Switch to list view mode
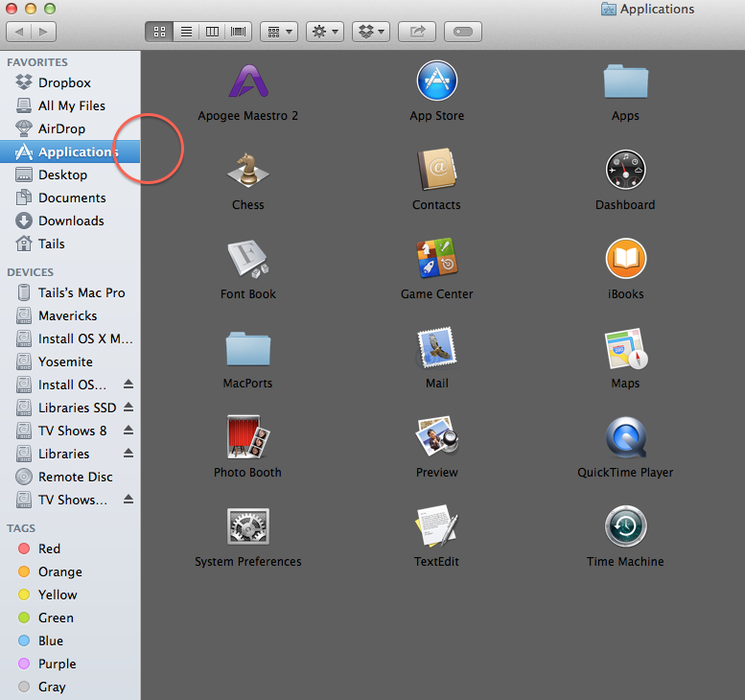 186,32
